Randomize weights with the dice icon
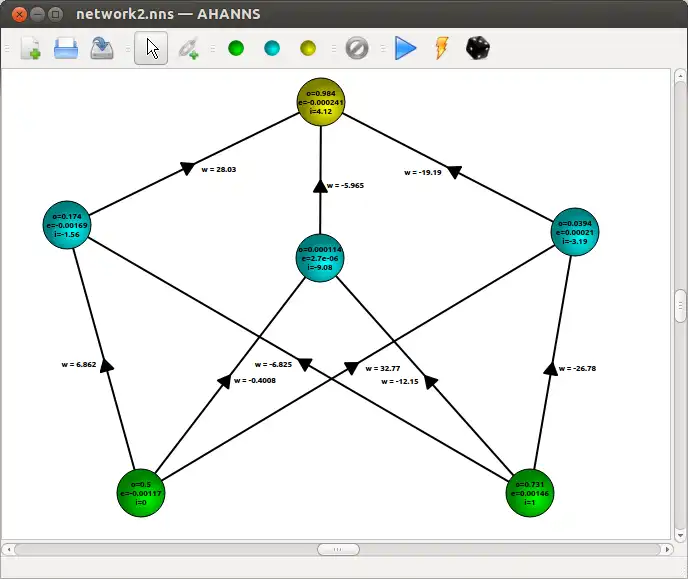The width and height of the screenshot is (688, 579). 478,48
